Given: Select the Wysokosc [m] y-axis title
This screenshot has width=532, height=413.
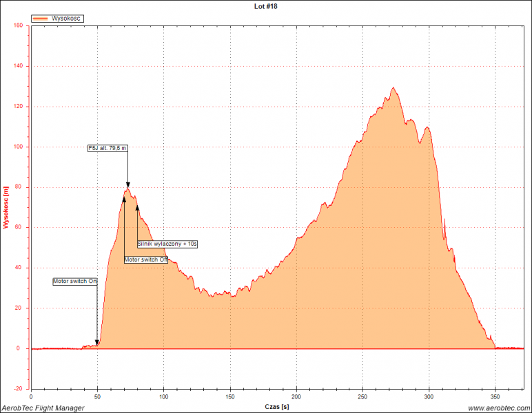Looking at the screenshot, I should [x=6, y=206].
